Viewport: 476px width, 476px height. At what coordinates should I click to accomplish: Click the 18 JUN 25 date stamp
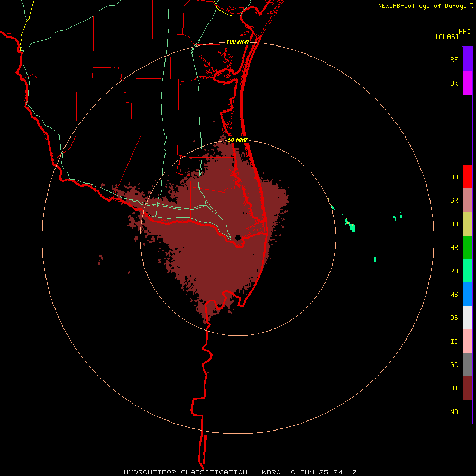pos(307,472)
